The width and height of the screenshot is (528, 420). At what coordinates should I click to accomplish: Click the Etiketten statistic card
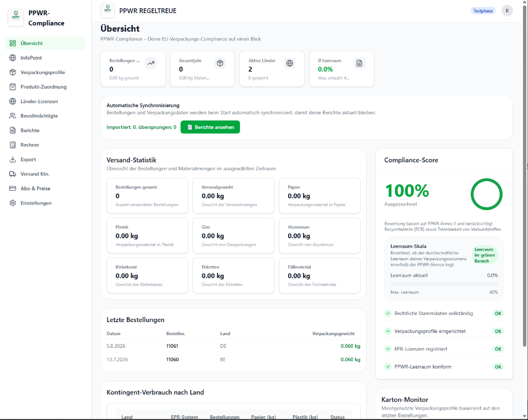point(233,276)
